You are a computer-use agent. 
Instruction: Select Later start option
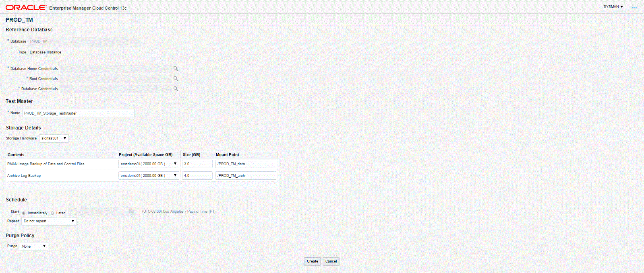pos(52,213)
